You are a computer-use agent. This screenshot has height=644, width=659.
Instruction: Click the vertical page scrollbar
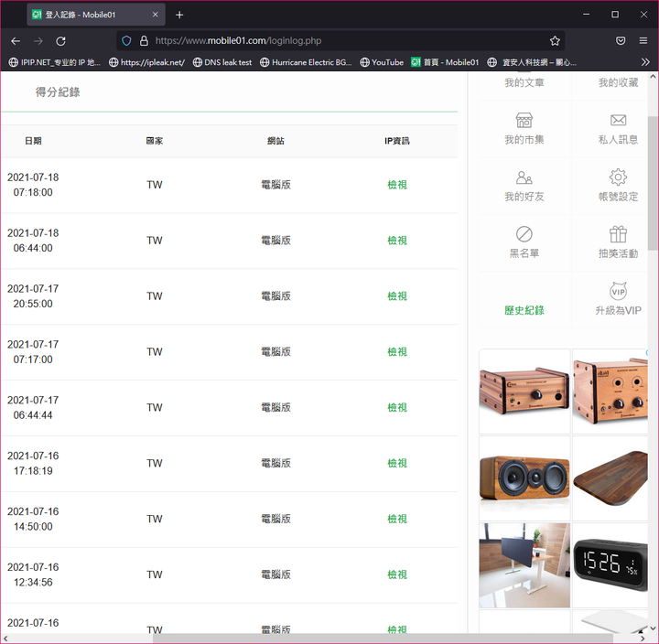coord(654,183)
